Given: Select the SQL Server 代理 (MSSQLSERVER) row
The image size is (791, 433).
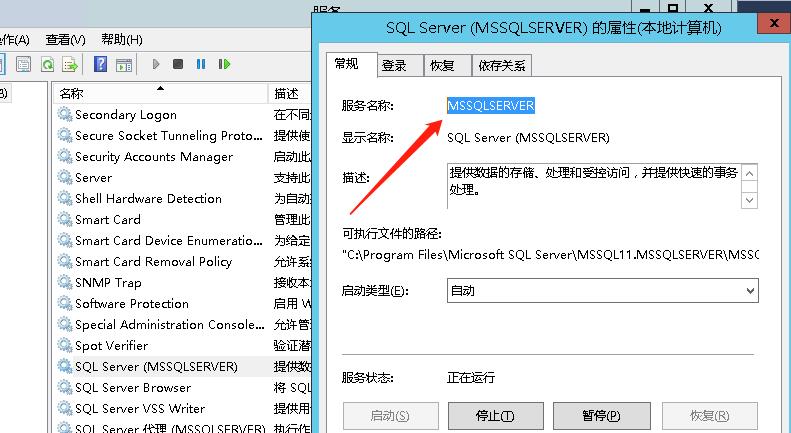Looking at the screenshot, I should (x=182, y=426).
